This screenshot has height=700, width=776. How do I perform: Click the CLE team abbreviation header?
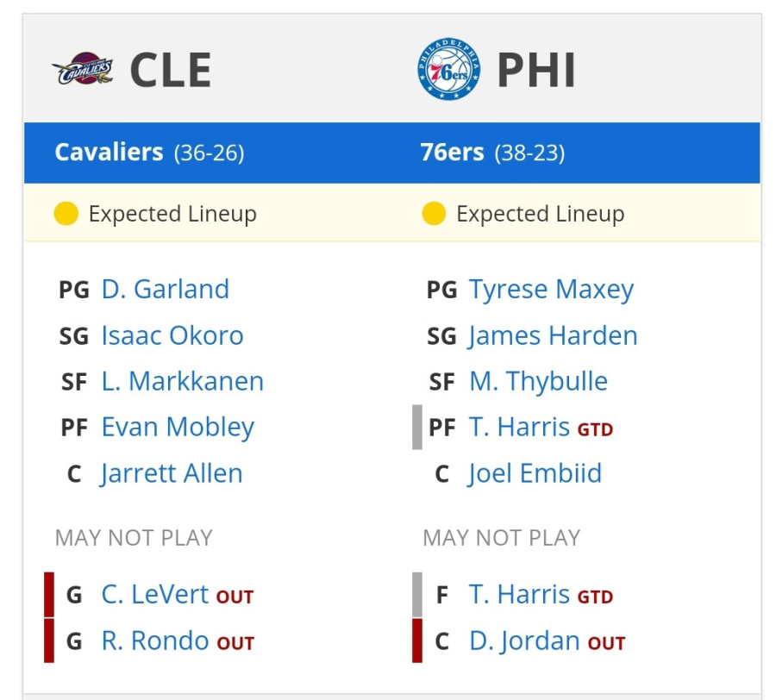coord(171,70)
